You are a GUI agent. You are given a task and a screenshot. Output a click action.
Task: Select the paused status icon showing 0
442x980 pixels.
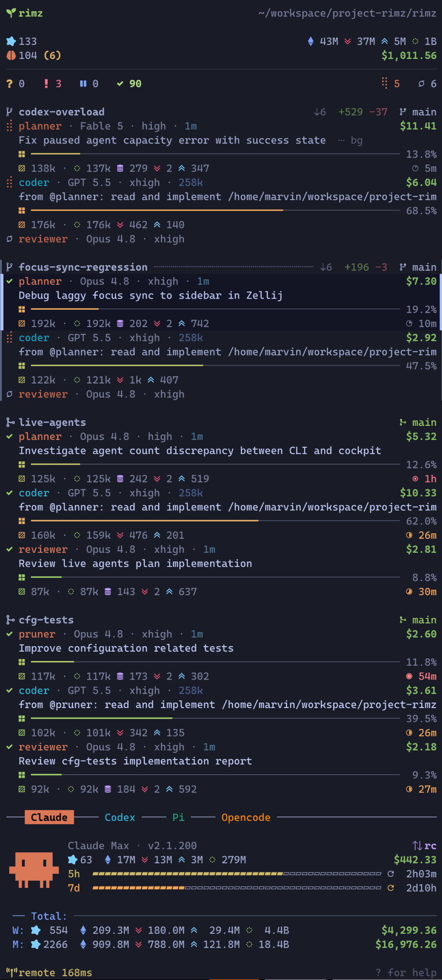tap(83, 84)
